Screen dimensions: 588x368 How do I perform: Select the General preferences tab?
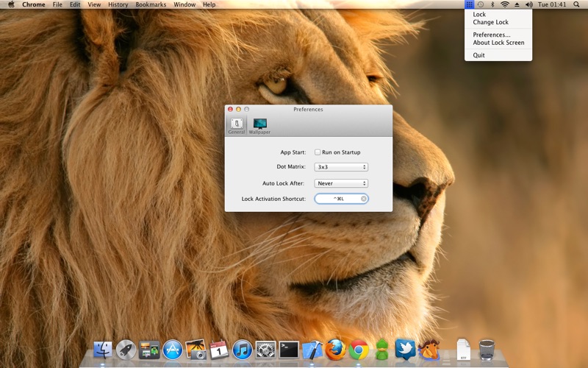(x=236, y=125)
